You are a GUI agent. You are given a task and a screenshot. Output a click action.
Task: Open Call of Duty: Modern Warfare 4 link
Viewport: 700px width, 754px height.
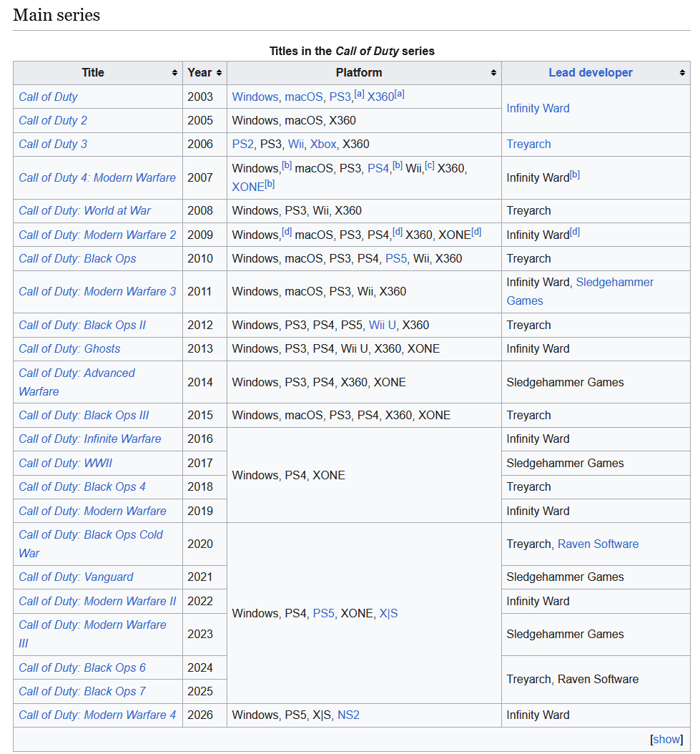click(x=97, y=715)
